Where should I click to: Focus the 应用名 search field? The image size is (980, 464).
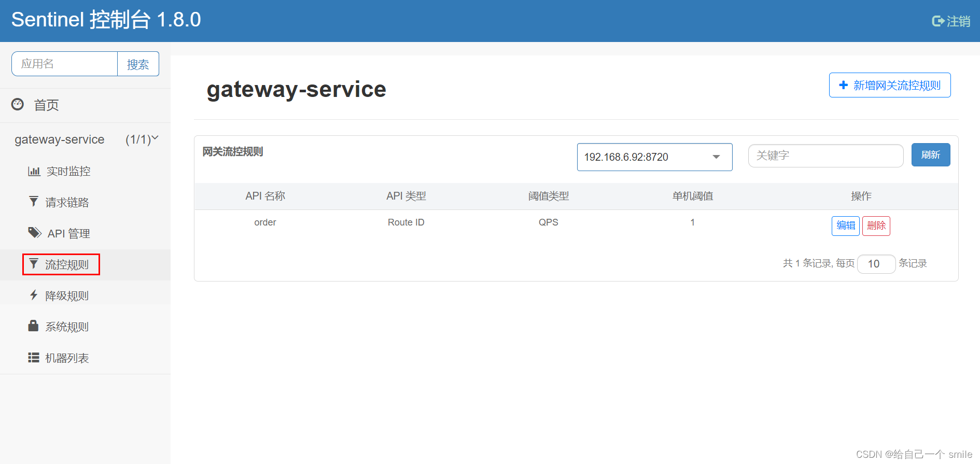(65, 64)
